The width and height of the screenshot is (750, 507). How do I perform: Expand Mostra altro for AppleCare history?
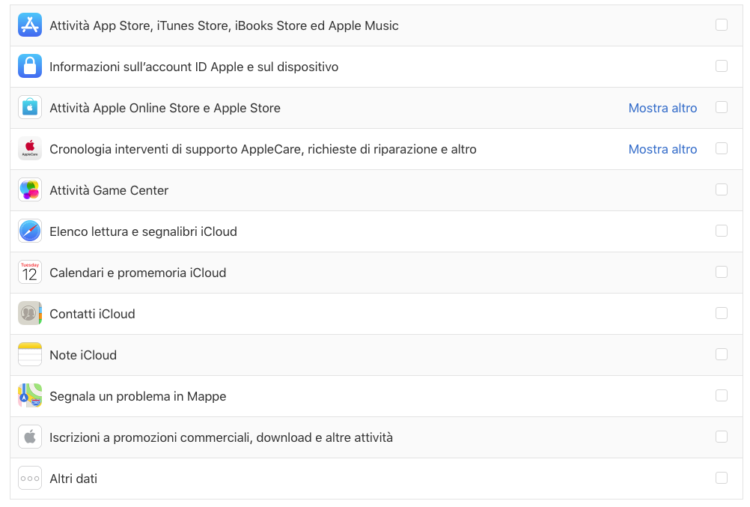[662, 149]
